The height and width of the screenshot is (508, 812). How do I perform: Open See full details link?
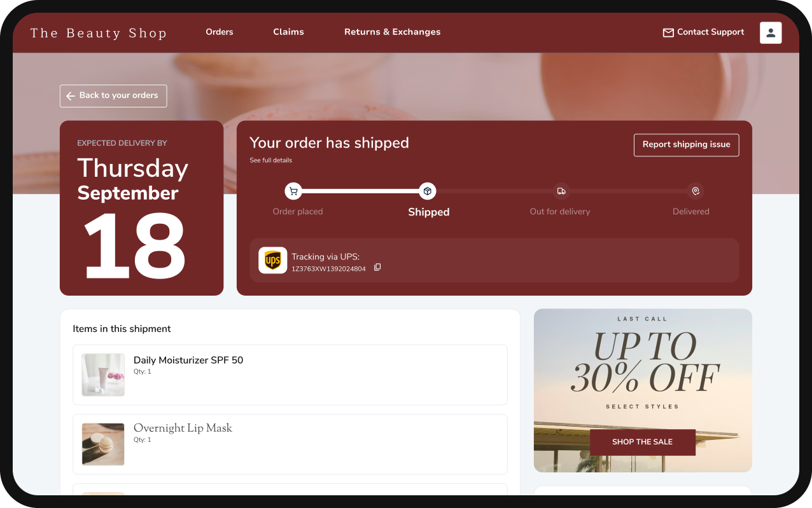271,160
